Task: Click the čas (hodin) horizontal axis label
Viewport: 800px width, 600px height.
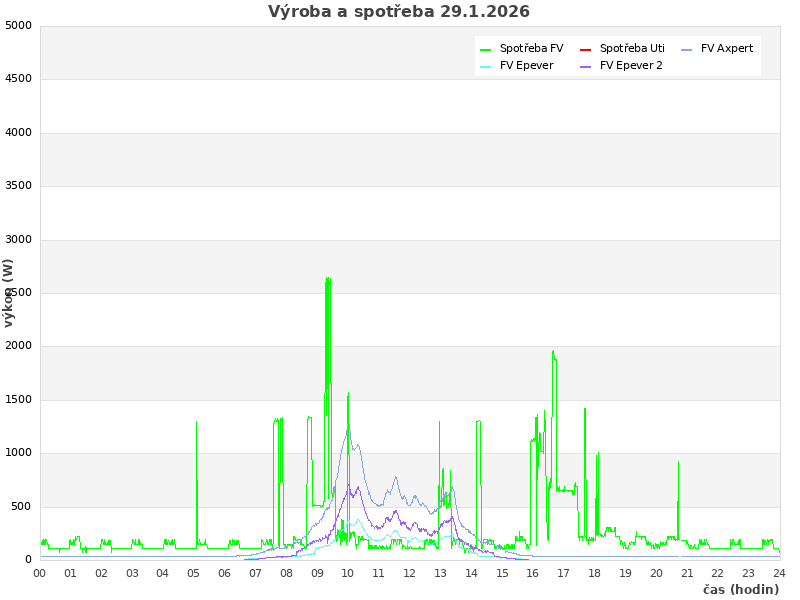Action: (x=740, y=590)
